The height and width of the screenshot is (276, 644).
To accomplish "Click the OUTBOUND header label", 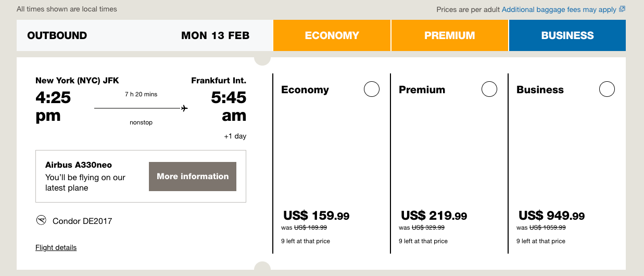I will pos(57,35).
